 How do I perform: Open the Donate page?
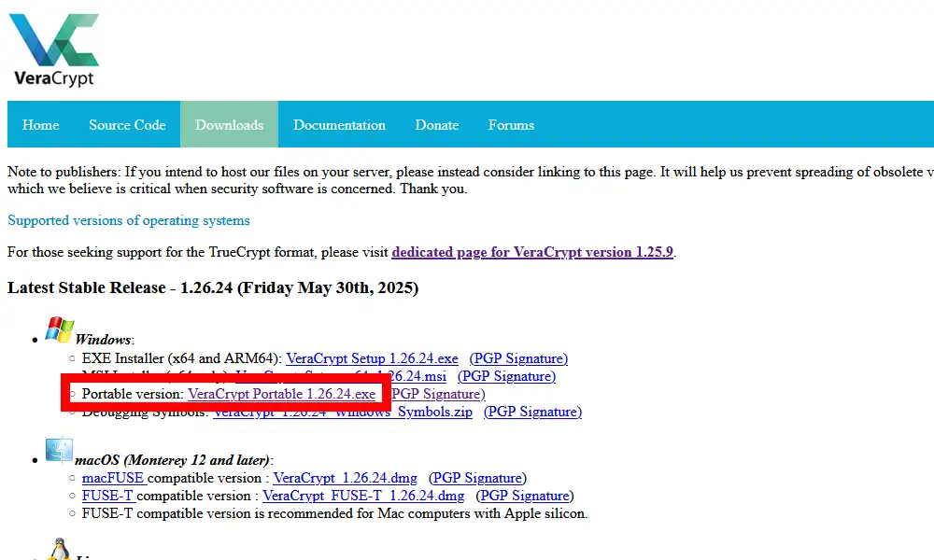tap(437, 125)
